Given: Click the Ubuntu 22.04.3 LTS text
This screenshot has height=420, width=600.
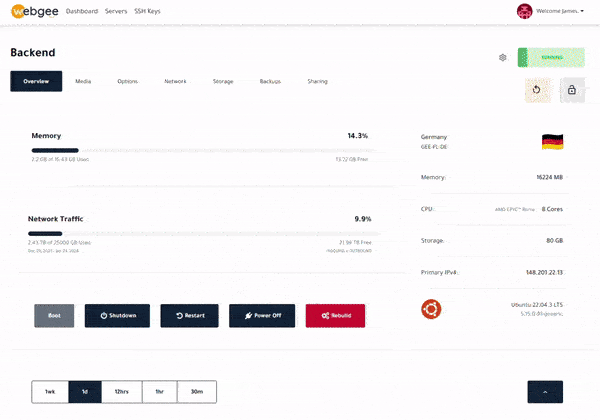Looking at the screenshot, I should coord(537,305).
